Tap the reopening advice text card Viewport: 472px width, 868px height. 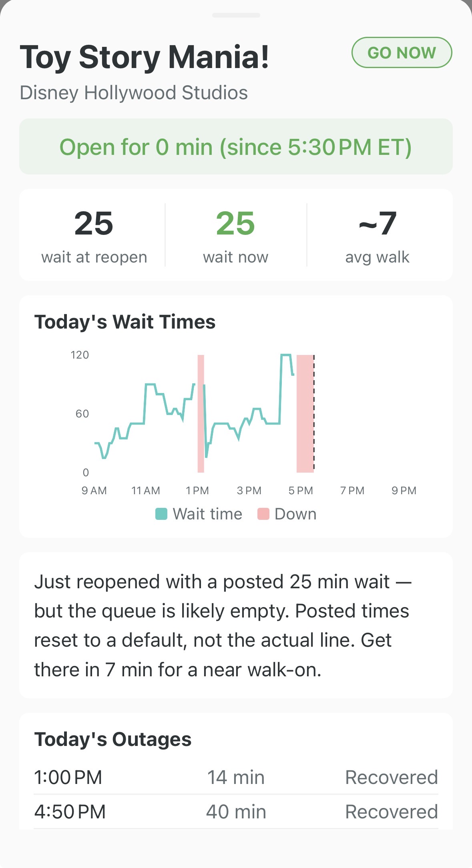(235, 625)
